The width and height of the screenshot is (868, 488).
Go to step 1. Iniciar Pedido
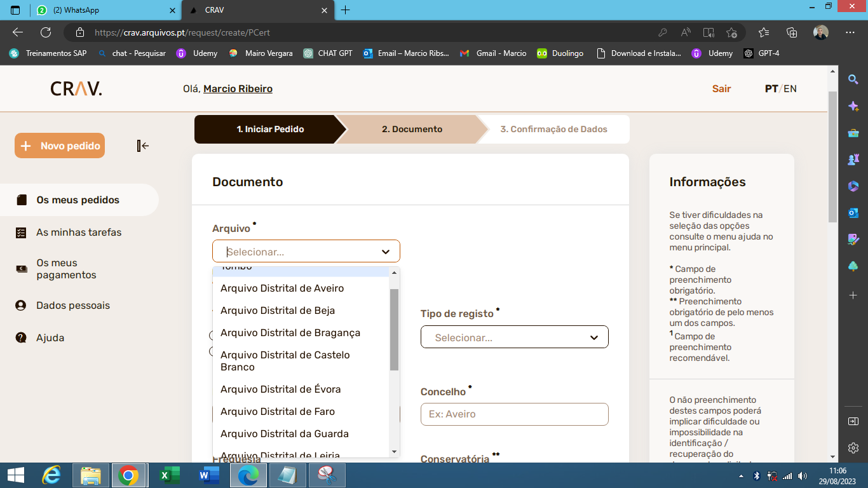pos(270,129)
